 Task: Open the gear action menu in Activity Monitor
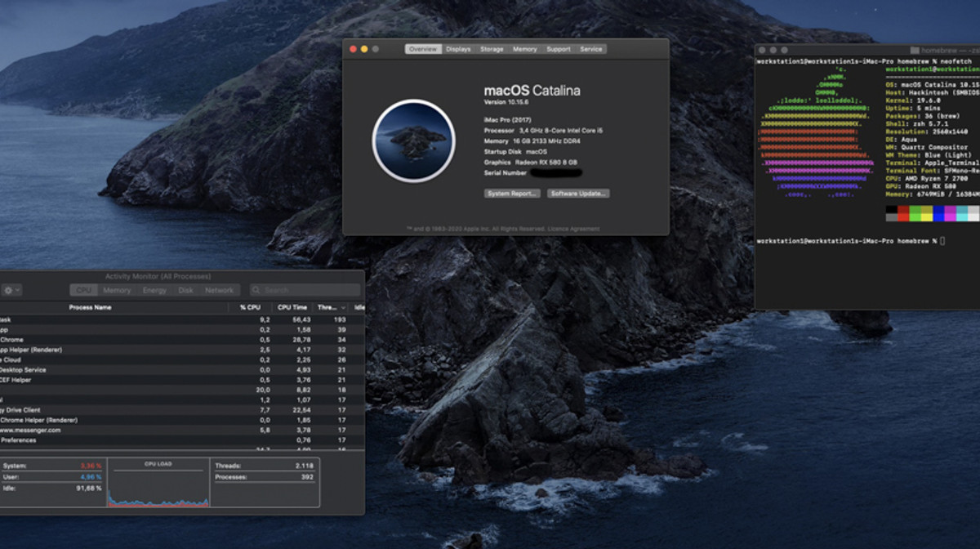click(x=11, y=290)
